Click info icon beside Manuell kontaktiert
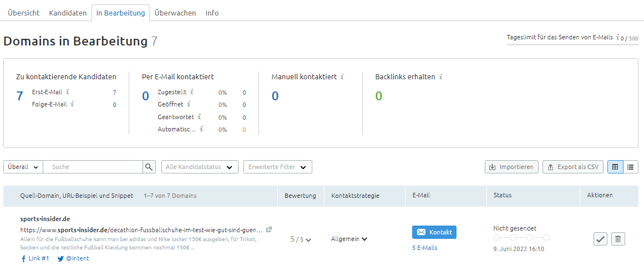Screen dimensions: 644x271 [x=342, y=76]
